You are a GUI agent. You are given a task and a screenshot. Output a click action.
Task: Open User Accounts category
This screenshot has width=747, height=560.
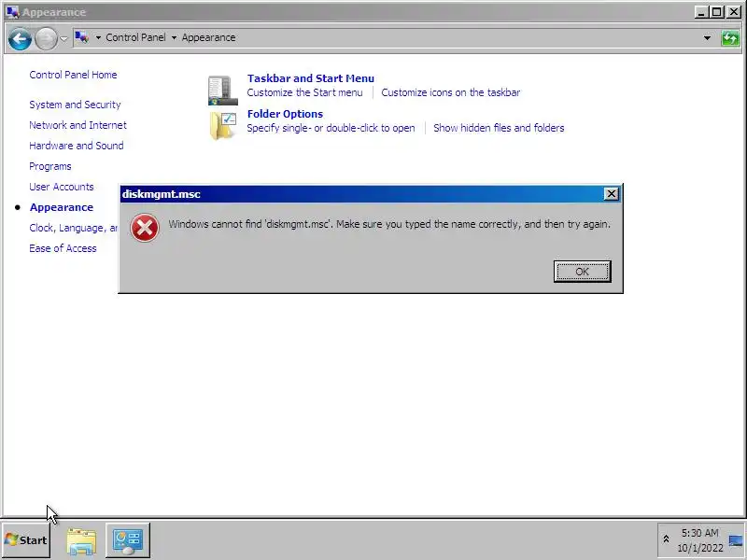(62, 187)
